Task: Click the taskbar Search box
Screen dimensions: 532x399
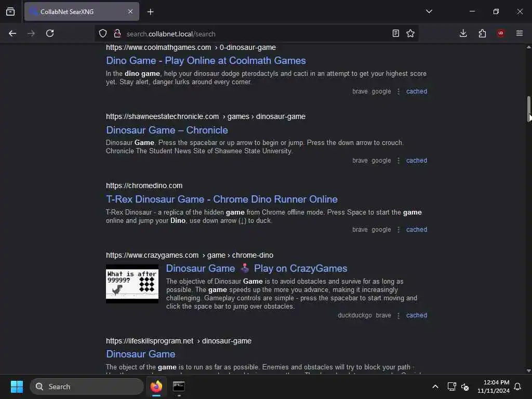Action: [87, 387]
